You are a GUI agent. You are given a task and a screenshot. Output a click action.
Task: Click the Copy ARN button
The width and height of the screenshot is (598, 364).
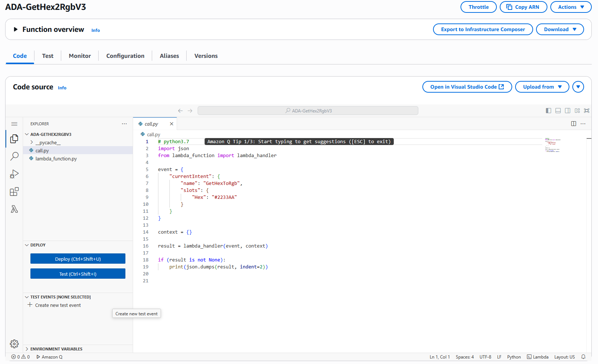523,7
